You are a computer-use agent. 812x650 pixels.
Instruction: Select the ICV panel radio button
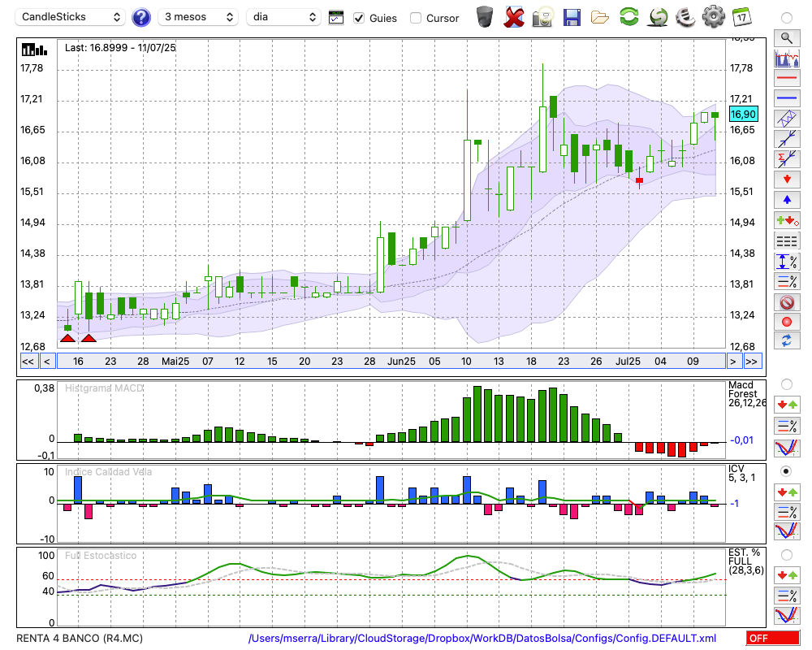pyautogui.click(x=787, y=471)
